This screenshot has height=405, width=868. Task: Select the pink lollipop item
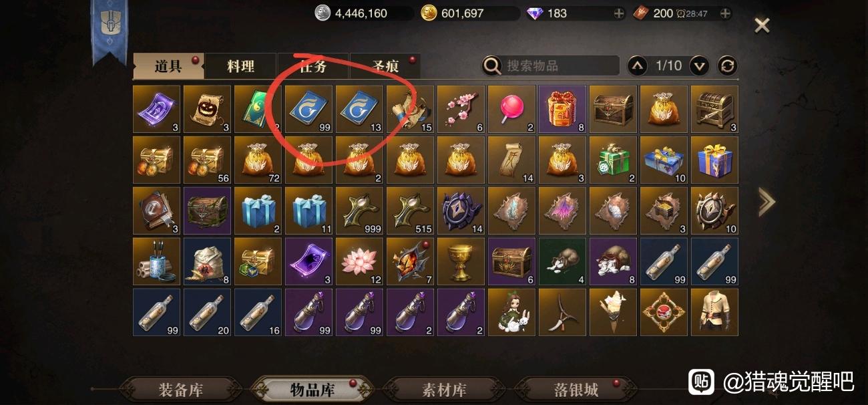pos(511,109)
